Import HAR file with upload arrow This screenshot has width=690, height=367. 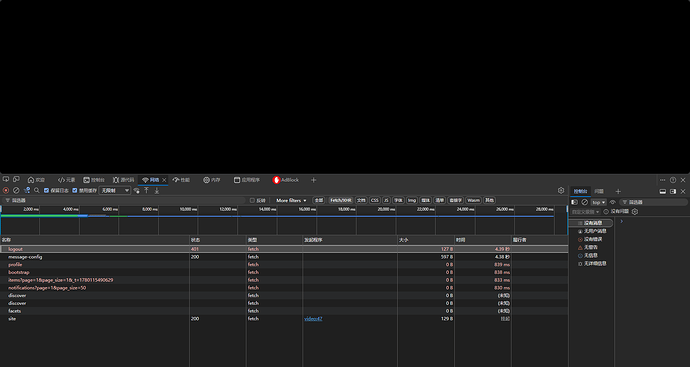pyautogui.click(x=147, y=191)
